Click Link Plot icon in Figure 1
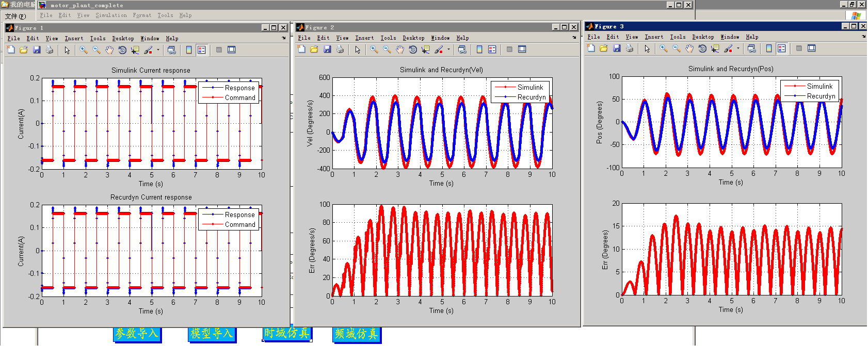This screenshot has height=346, width=868. (172, 50)
